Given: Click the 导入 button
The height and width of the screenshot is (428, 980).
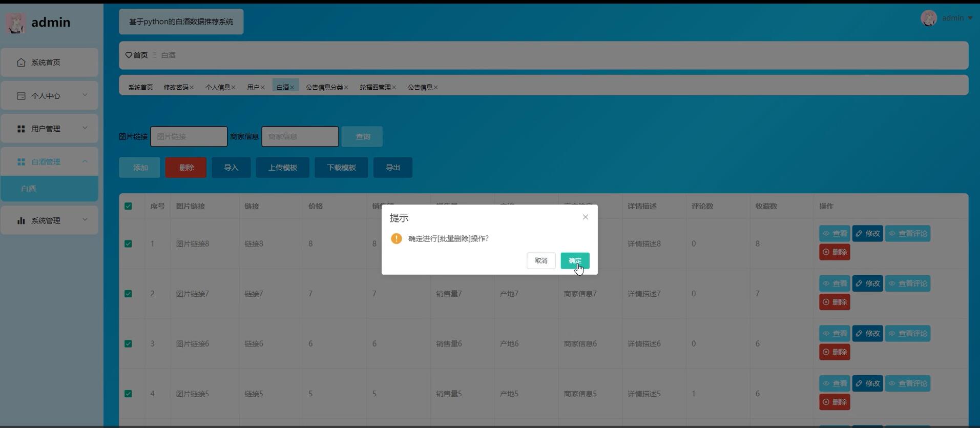Looking at the screenshot, I should 231,168.
